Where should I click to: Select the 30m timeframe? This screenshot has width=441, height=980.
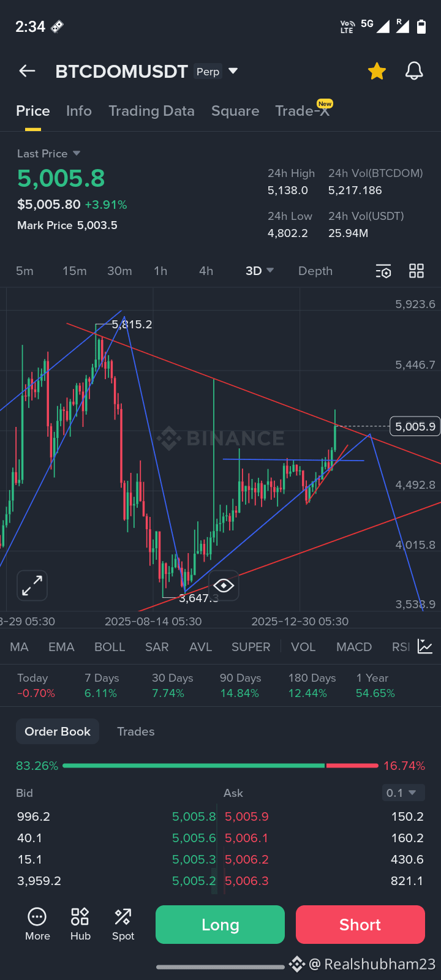(x=119, y=271)
